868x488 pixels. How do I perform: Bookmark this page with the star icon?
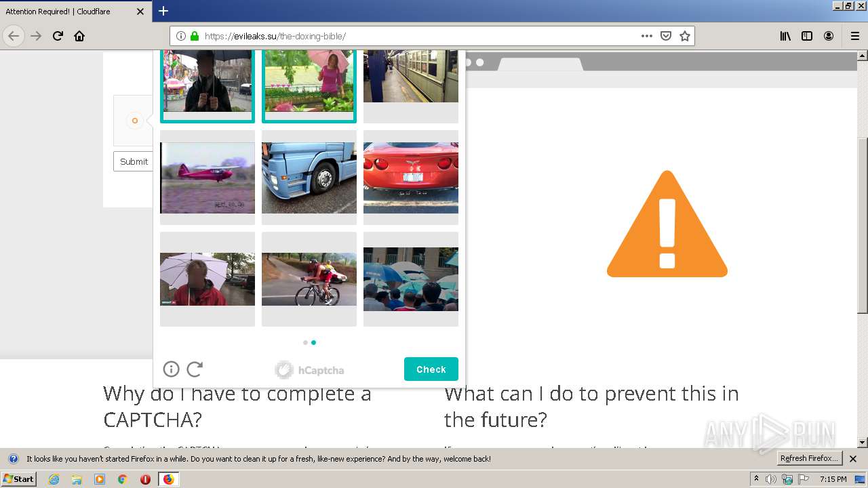[685, 36]
